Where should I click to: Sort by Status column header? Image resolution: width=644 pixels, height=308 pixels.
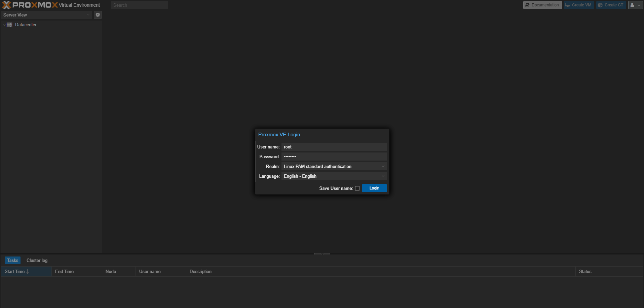tap(609, 271)
